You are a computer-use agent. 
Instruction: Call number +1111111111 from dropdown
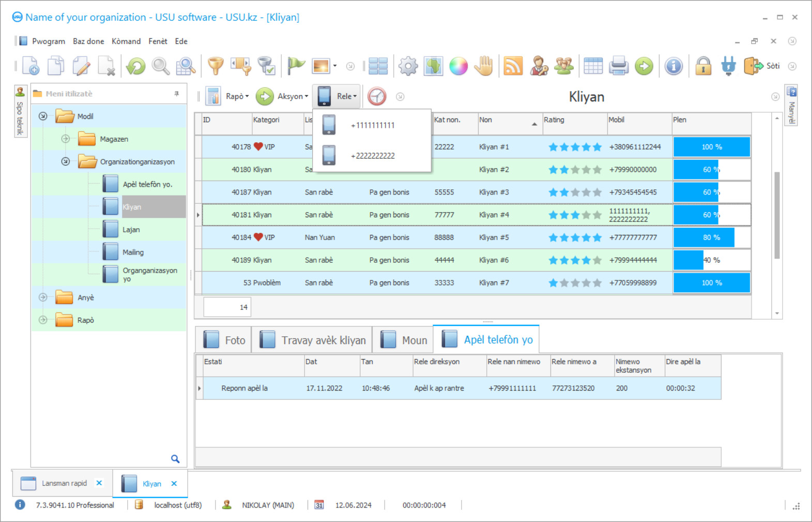[372, 125]
